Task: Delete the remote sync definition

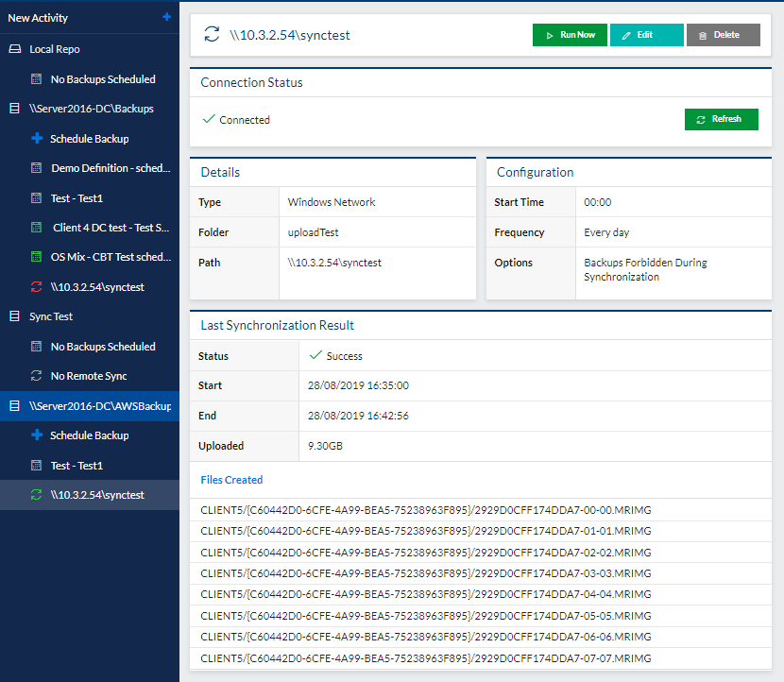Action: [723, 35]
